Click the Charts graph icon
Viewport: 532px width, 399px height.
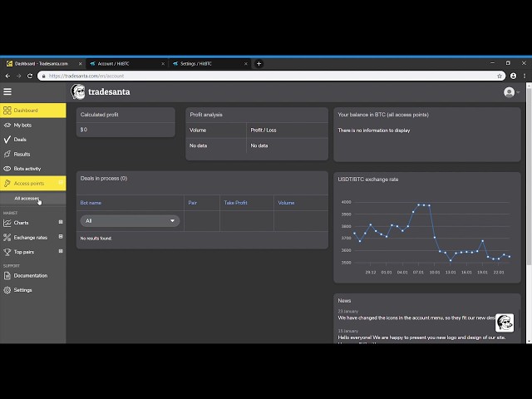point(7,223)
